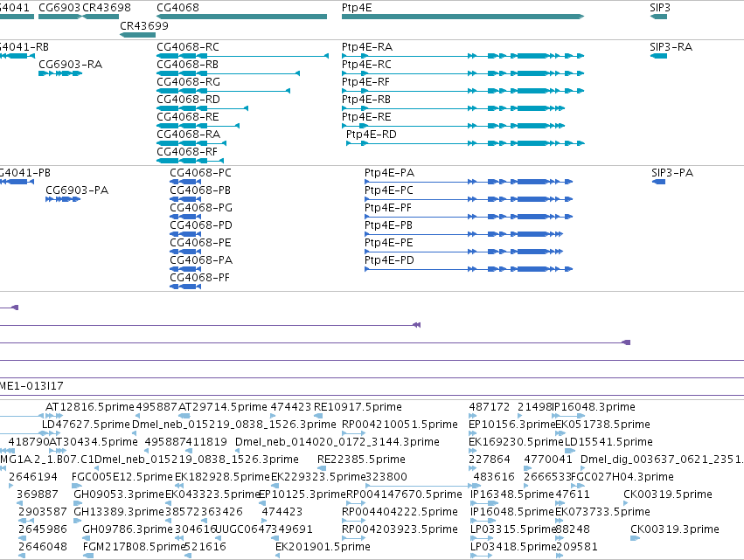Click transcript Ptp4E-RA
Screen dimensions: 744x560
point(367,47)
